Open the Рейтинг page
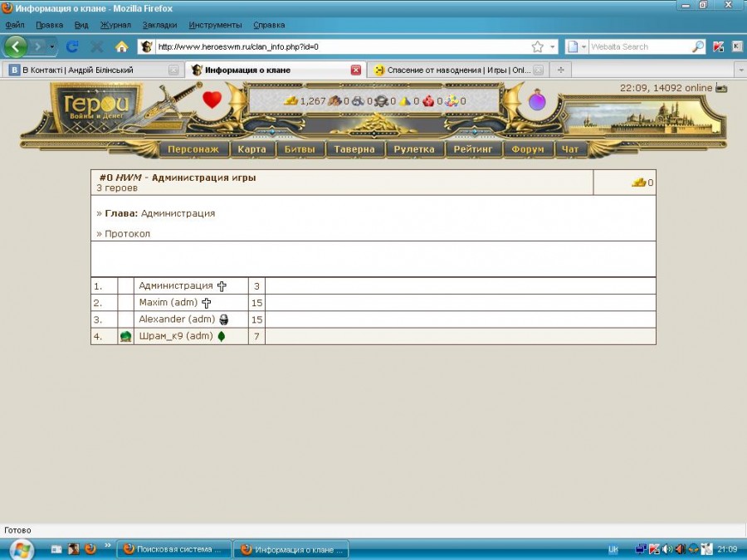Viewport: 747px width, 560px height. tap(473, 149)
